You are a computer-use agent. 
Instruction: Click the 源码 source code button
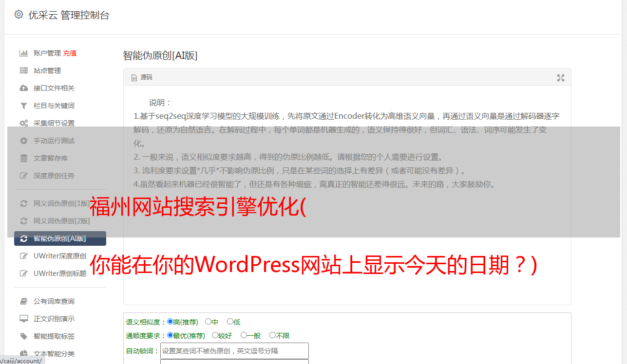coord(142,77)
